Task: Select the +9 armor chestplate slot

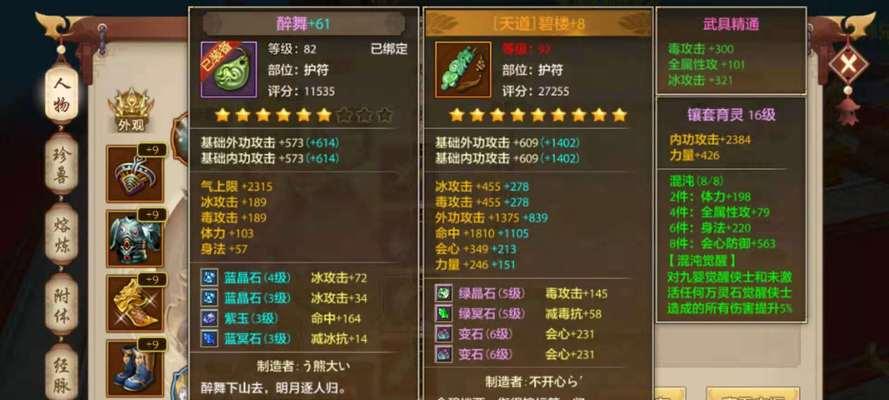Action: click(135, 239)
